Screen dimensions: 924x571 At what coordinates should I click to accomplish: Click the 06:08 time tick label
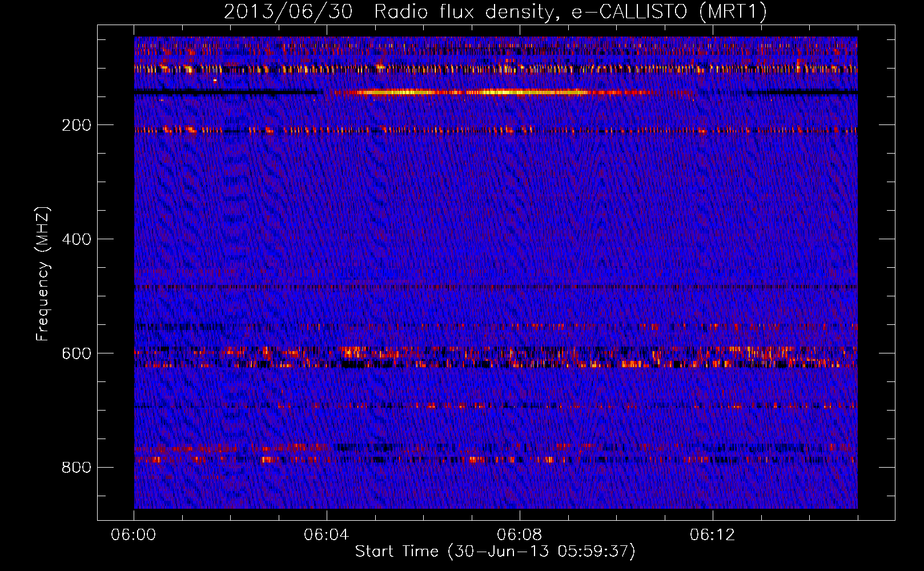(x=520, y=535)
